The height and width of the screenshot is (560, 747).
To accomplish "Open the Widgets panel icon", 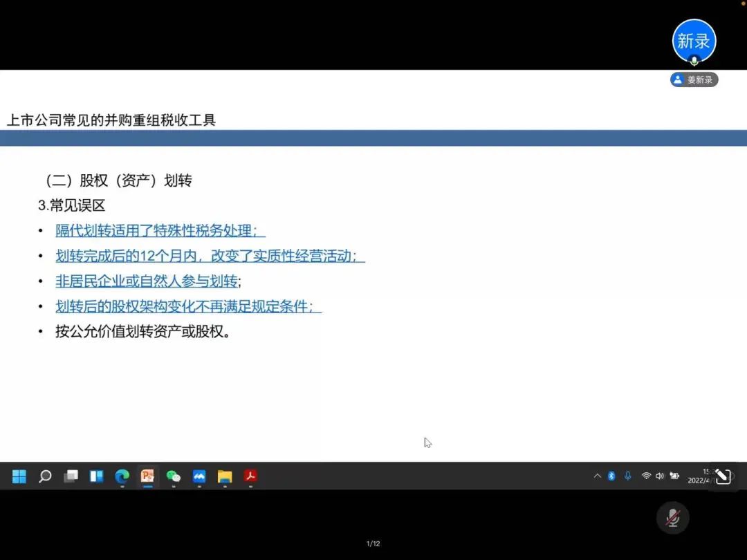I will (96, 476).
